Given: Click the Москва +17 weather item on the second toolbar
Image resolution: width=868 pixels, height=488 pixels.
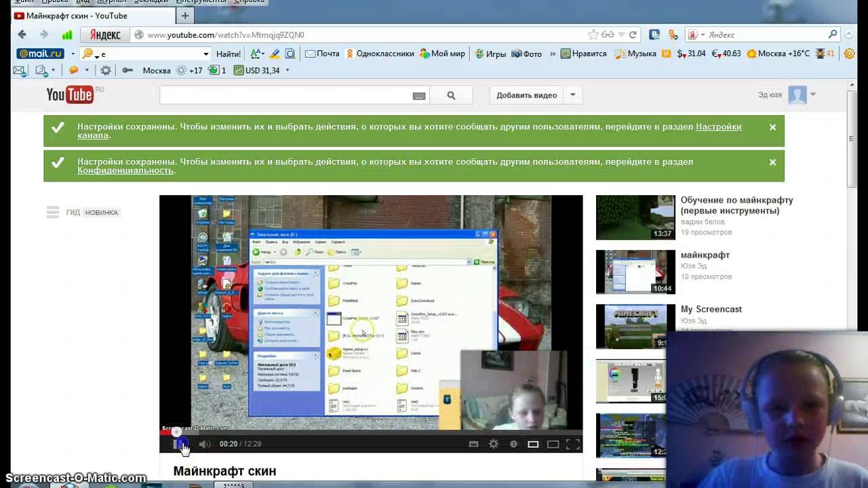Looking at the screenshot, I should 172,70.
